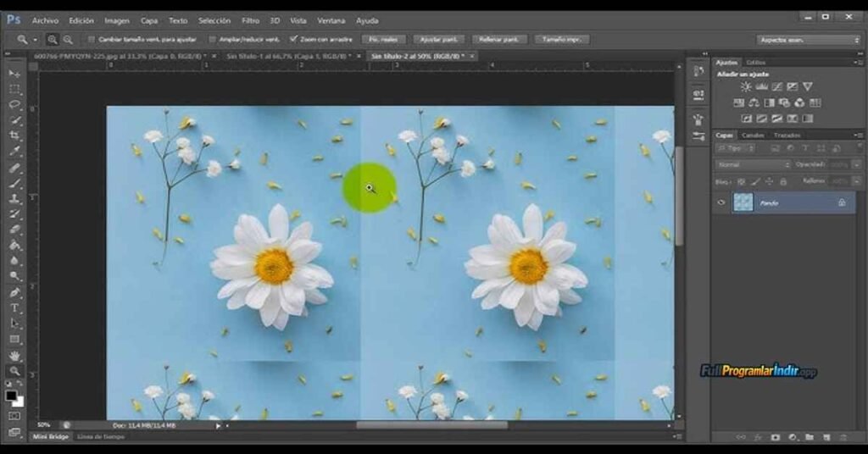Image resolution: width=868 pixels, height=454 pixels.
Task: Add a Brightness/Contrast adjustment
Action: coord(746,86)
